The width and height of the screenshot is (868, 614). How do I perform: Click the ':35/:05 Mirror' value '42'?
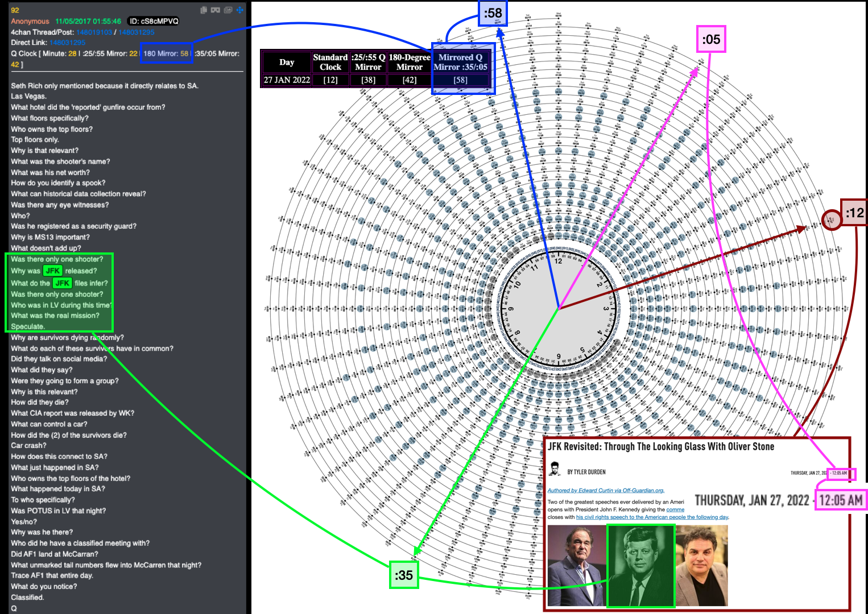point(15,65)
